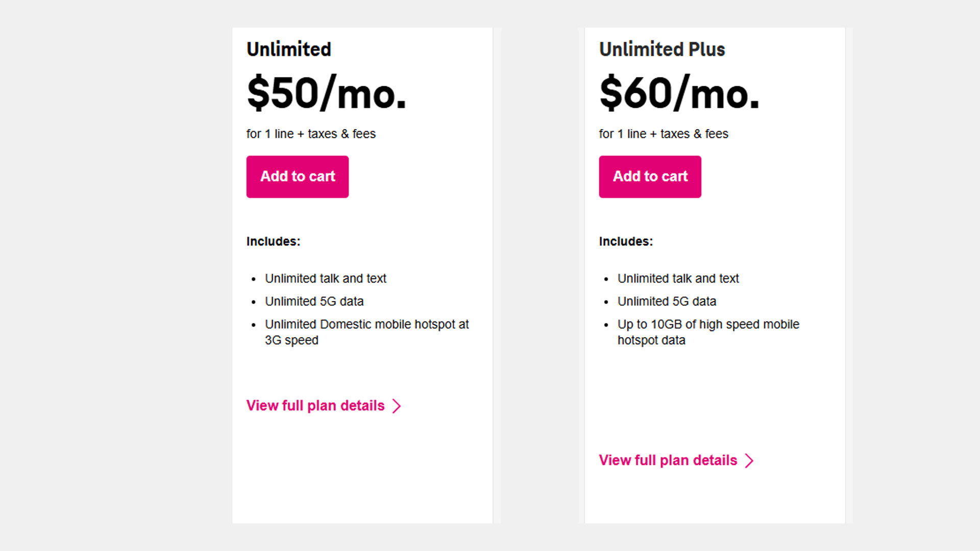This screenshot has width=980, height=551.
Task: Click the $50/mo. price text
Action: point(326,92)
